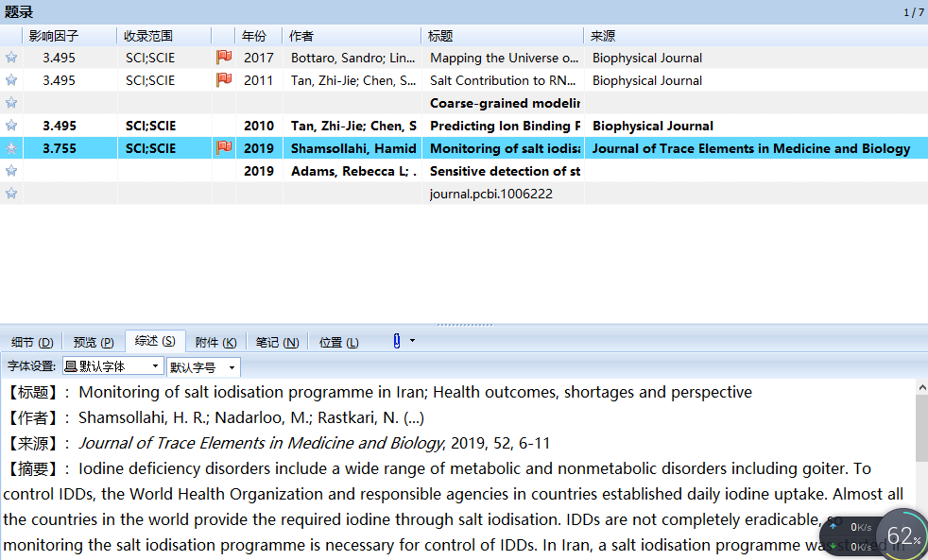Star the journal.pcbi.1006222 record
This screenshot has height=560, width=928.
point(11,194)
